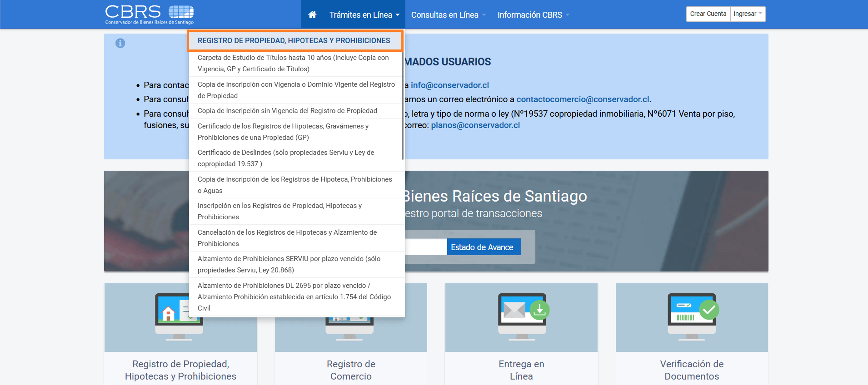Image resolution: width=868 pixels, height=385 pixels.
Task: Click the Crear Cuenta button
Action: (708, 14)
